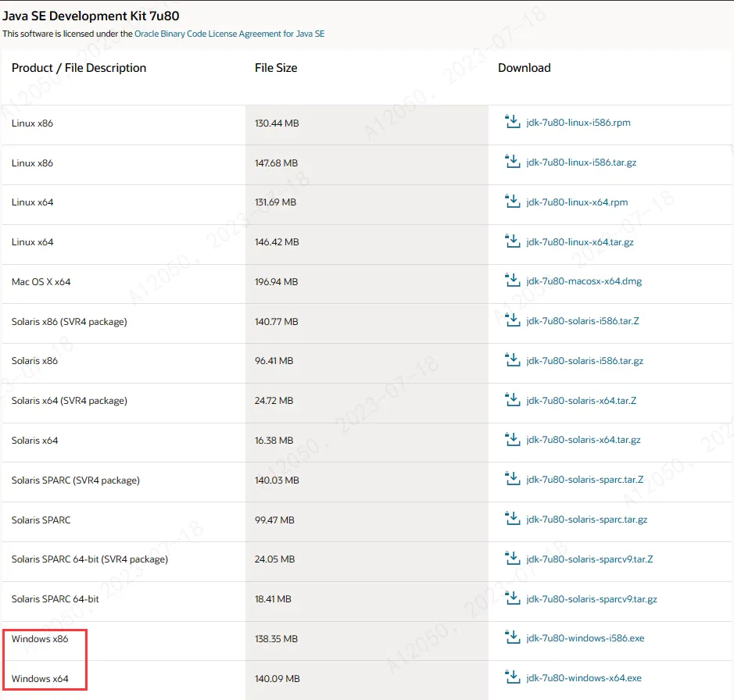This screenshot has height=700, width=734.
Task: Click download icon beside jdk-7u80-solaris-i586.tar.Z
Action: coord(513,320)
